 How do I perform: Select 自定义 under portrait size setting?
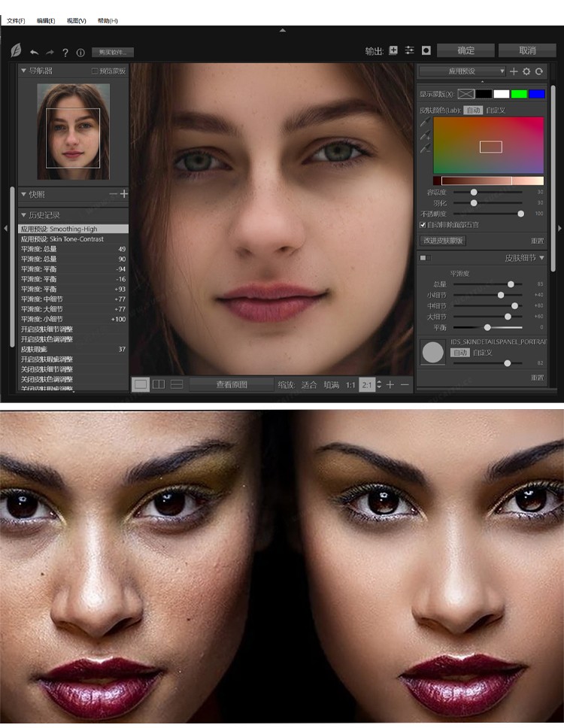pyautogui.click(x=482, y=353)
